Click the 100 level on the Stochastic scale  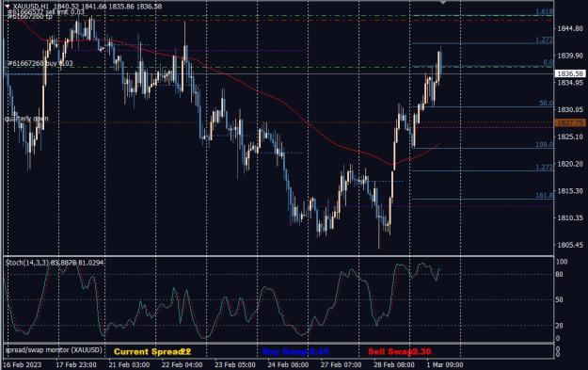[x=562, y=262]
